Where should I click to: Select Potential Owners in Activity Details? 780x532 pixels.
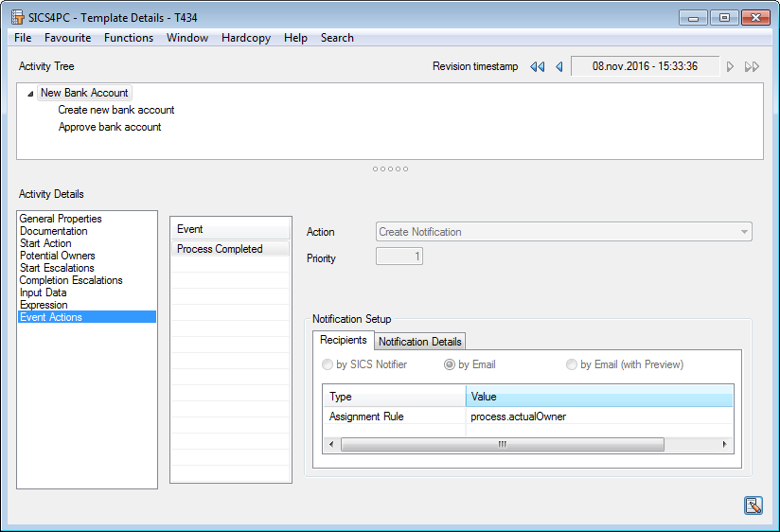tap(58, 256)
